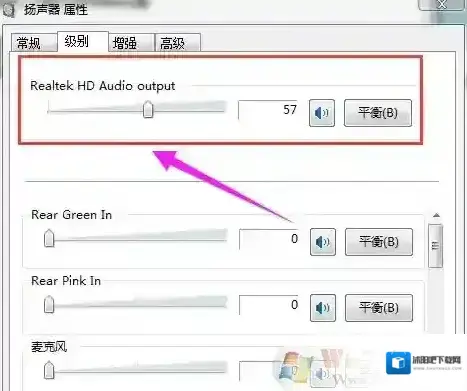
Task: Close the 扬声器 属性 dialog
Action: (441, 5)
